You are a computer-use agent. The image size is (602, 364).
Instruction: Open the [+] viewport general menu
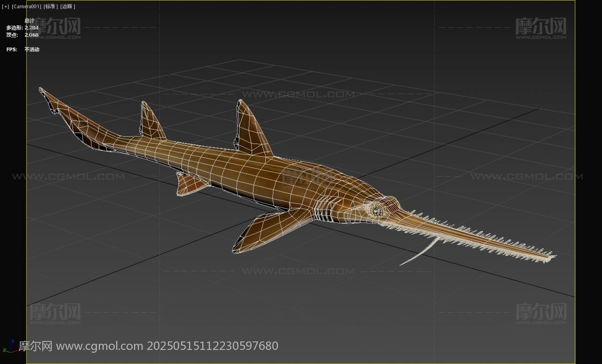tap(6, 7)
